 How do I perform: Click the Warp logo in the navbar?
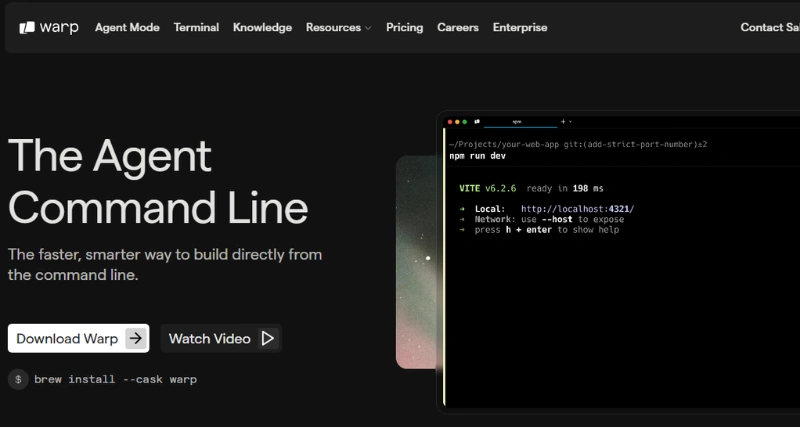[48, 27]
